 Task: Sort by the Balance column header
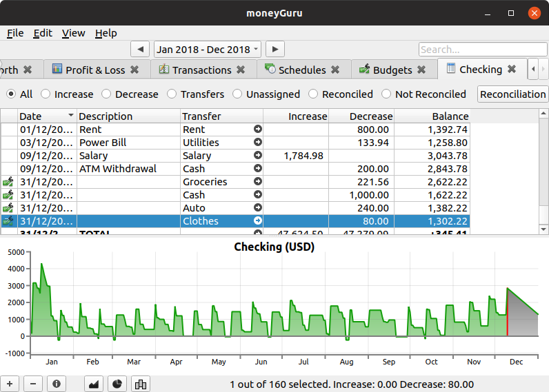point(432,116)
